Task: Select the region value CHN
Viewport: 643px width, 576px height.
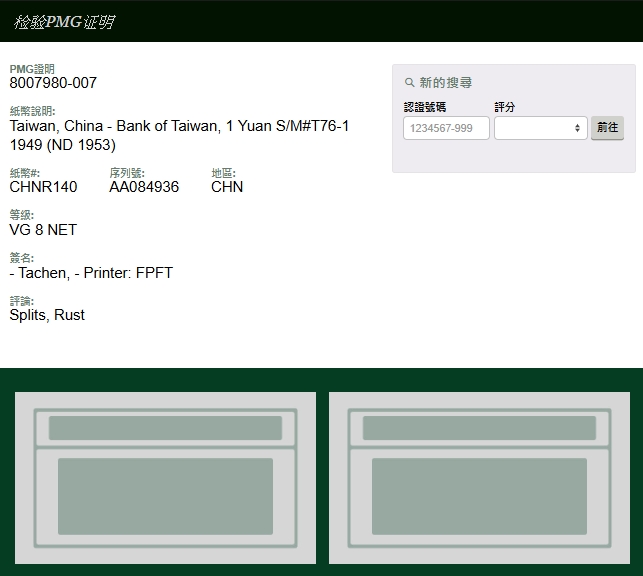Action: click(x=227, y=187)
